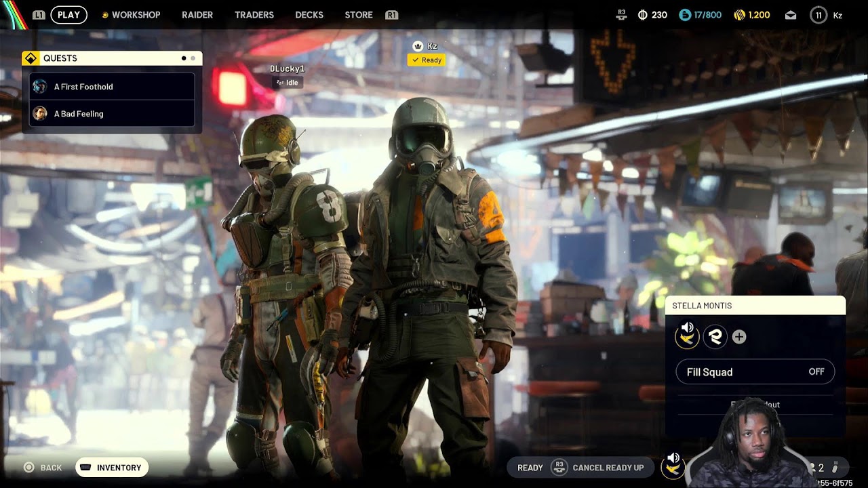
Task: Click the A First Foothold quest giver portrait
Action: pyautogui.click(x=40, y=87)
